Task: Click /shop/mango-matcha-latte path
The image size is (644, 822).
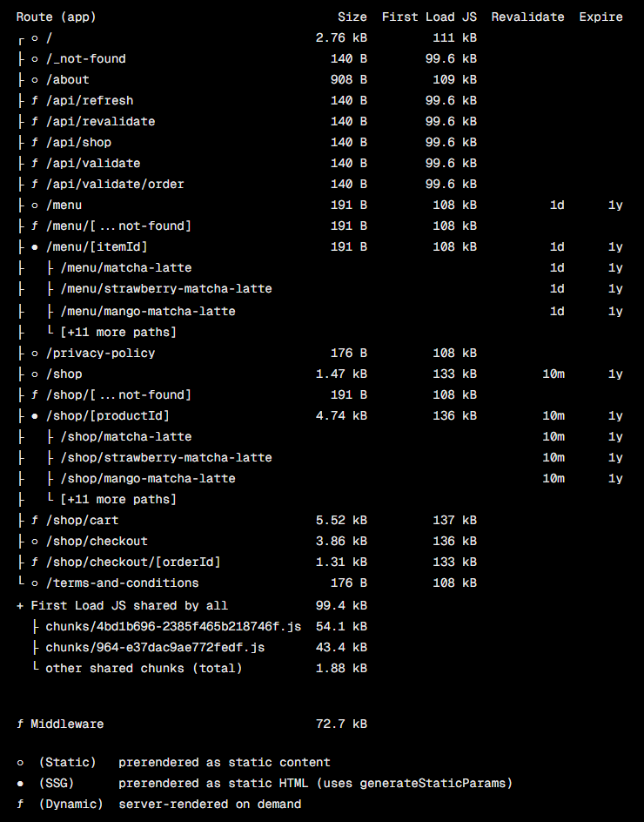Action: (x=148, y=479)
